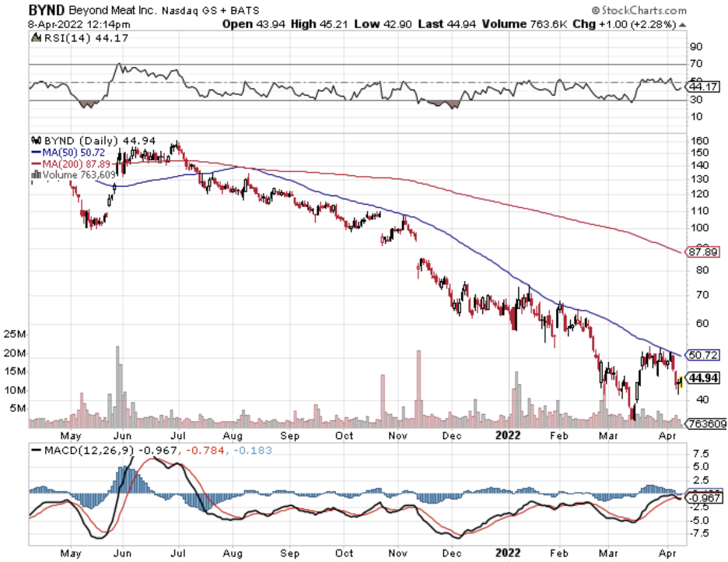
Task: Click the MACD(12,26,9) legend label
Action: [89, 450]
